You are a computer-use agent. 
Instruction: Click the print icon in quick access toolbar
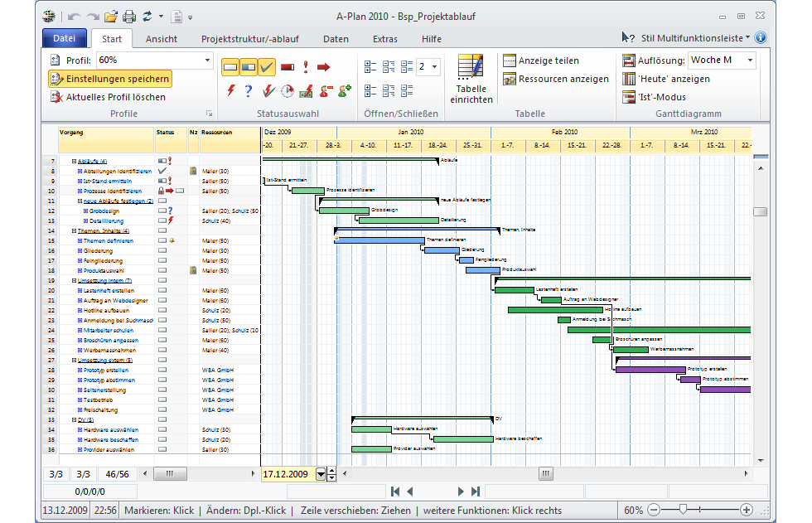[129, 17]
